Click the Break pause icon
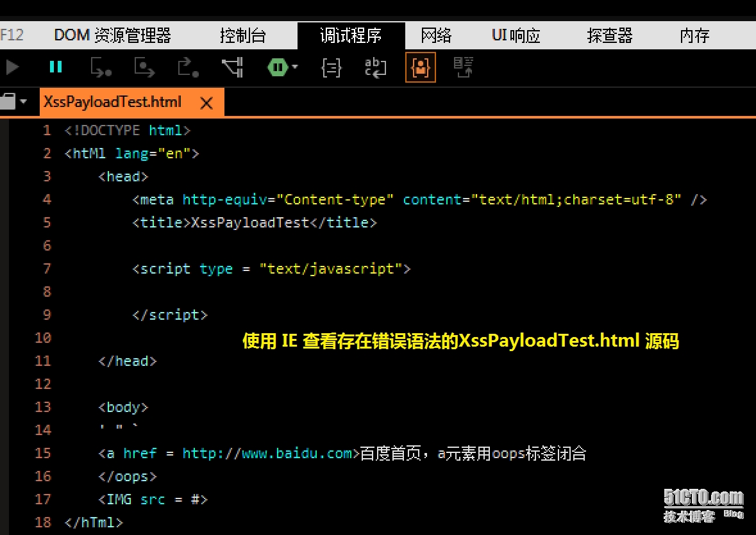 [56, 67]
